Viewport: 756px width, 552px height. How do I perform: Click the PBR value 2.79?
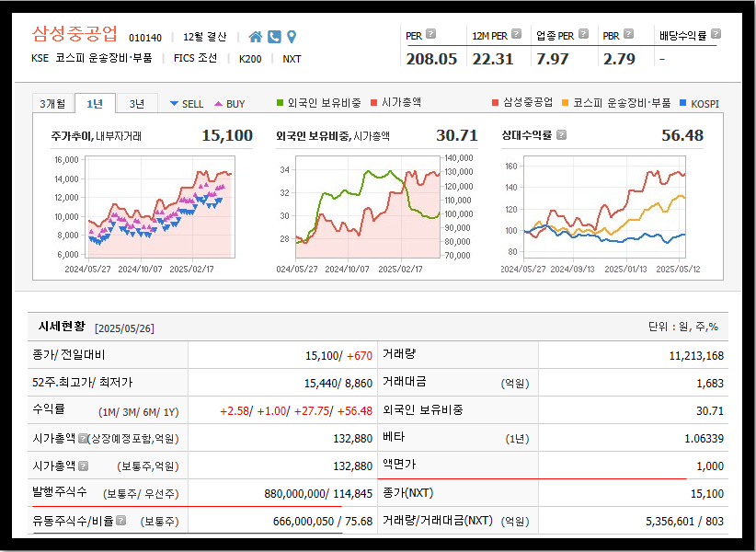pyautogui.click(x=619, y=59)
